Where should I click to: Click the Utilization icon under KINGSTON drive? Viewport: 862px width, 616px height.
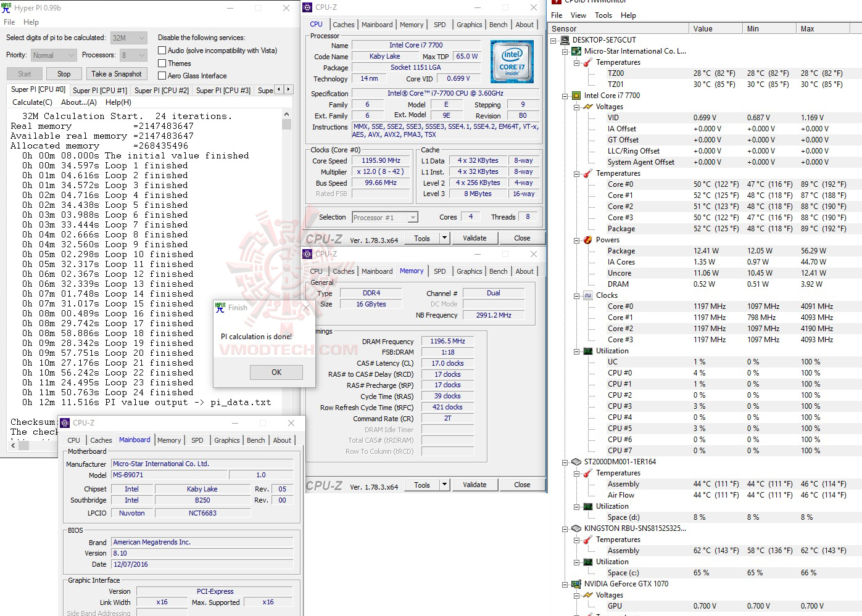[x=588, y=562]
